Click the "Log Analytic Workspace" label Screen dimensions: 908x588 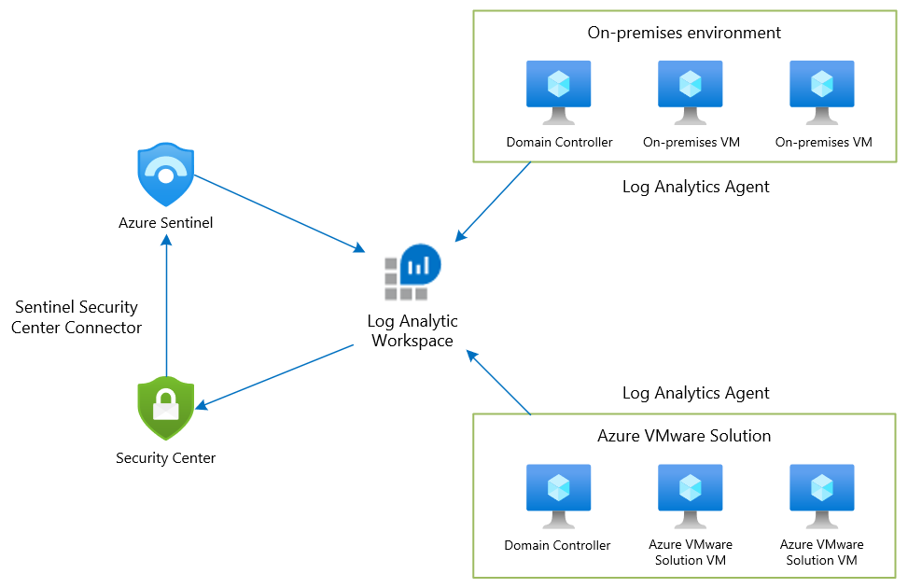pyautogui.click(x=412, y=330)
